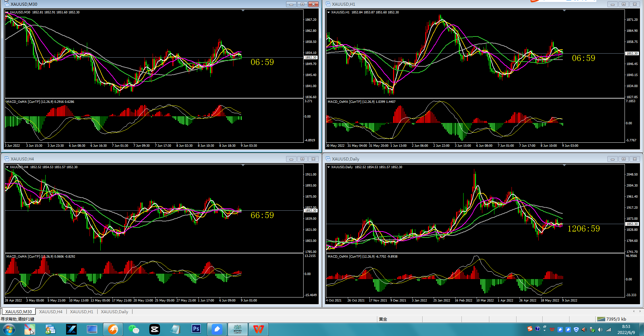644x336 pixels.
Task: Open the colorful paint-style taskbar icon
Action: click(30, 329)
